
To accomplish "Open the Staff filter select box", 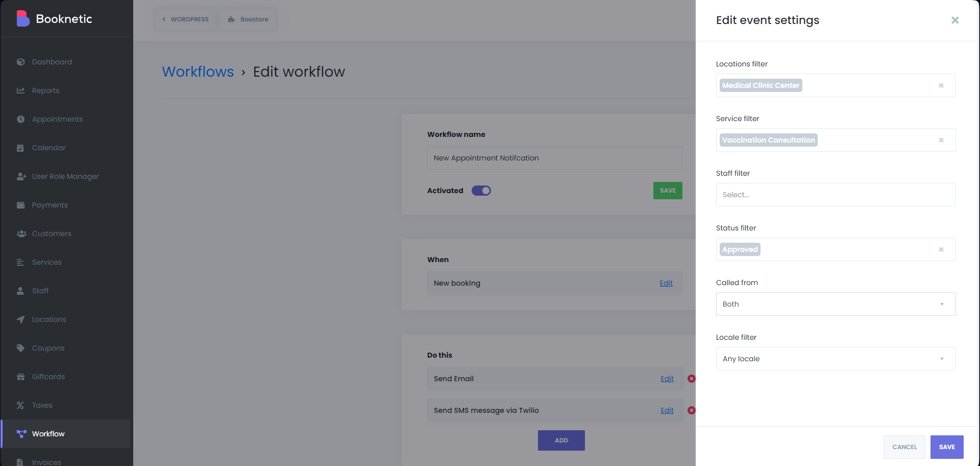I will click(836, 195).
